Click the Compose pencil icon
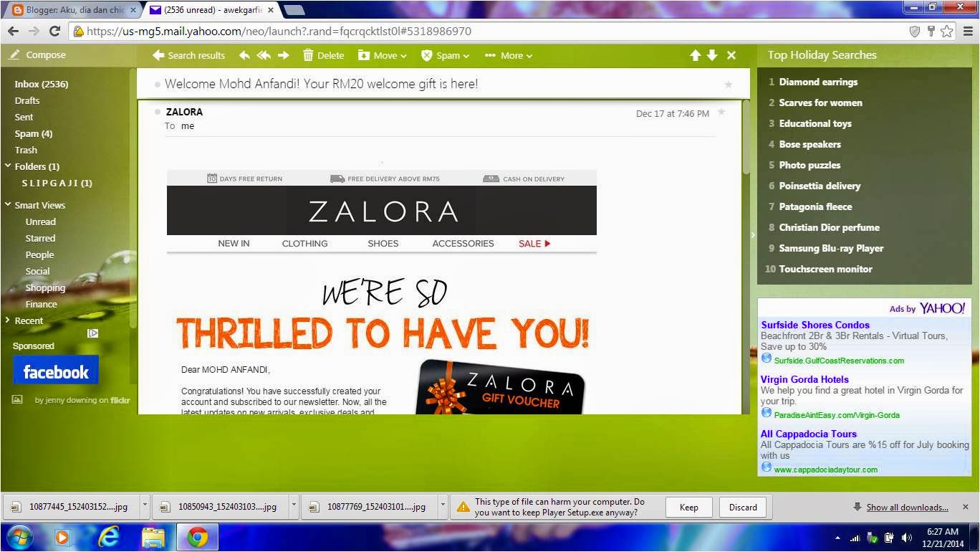 coord(14,54)
